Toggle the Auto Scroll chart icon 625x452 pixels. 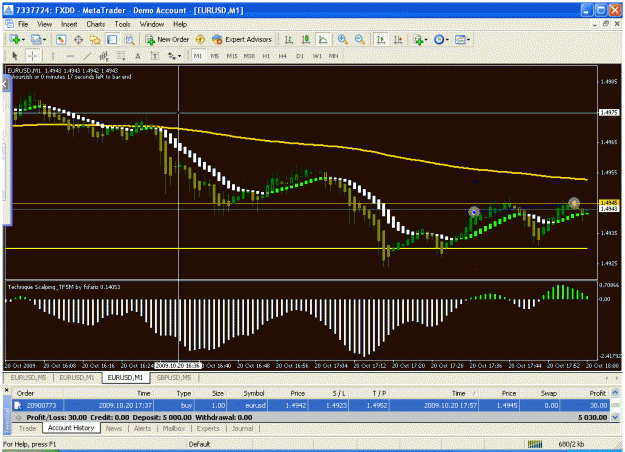pos(381,39)
